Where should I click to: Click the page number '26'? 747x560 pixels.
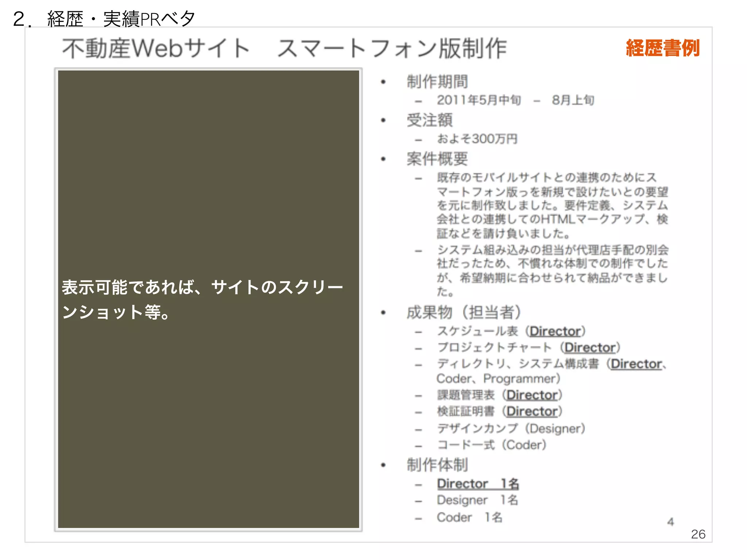point(698,534)
